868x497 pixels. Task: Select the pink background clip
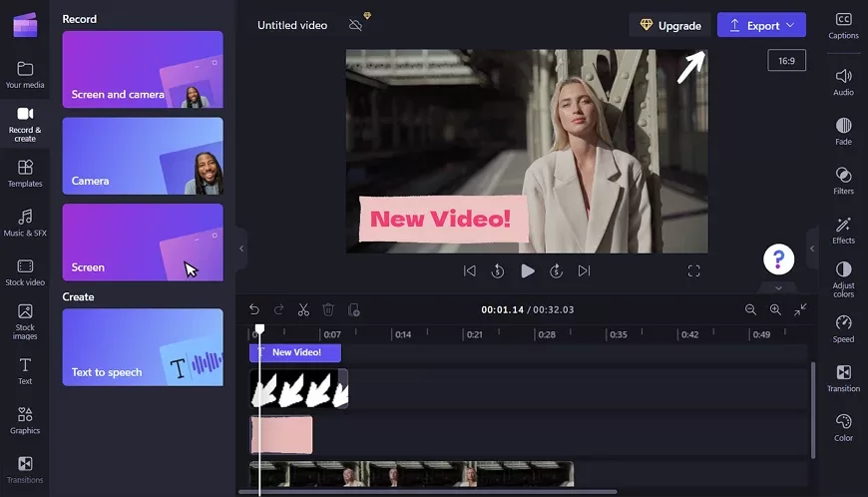pyautogui.click(x=281, y=435)
